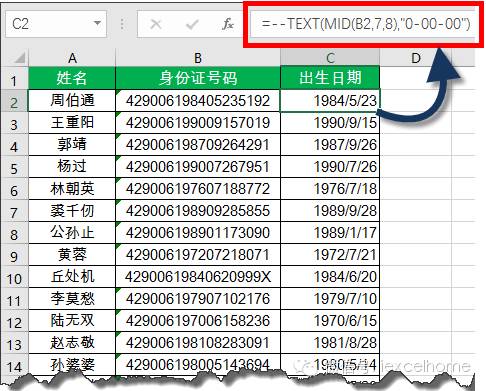Select row 1 header
This screenshot has width=486, height=391.
point(14,78)
